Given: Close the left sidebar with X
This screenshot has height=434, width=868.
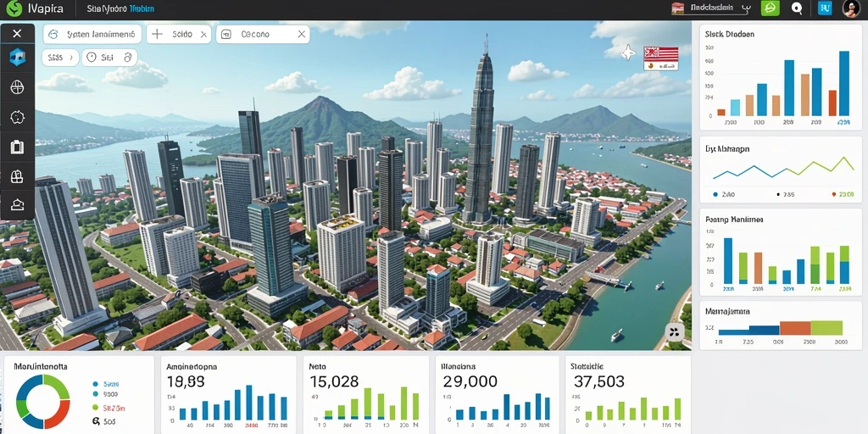Looking at the screenshot, I should point(17,34).
